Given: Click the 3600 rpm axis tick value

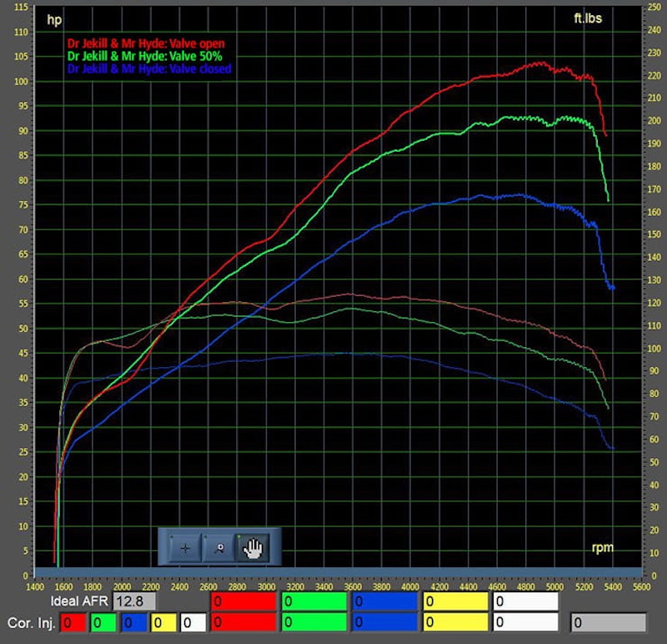Looking at the screenshot, I should (x=353, y=587).
